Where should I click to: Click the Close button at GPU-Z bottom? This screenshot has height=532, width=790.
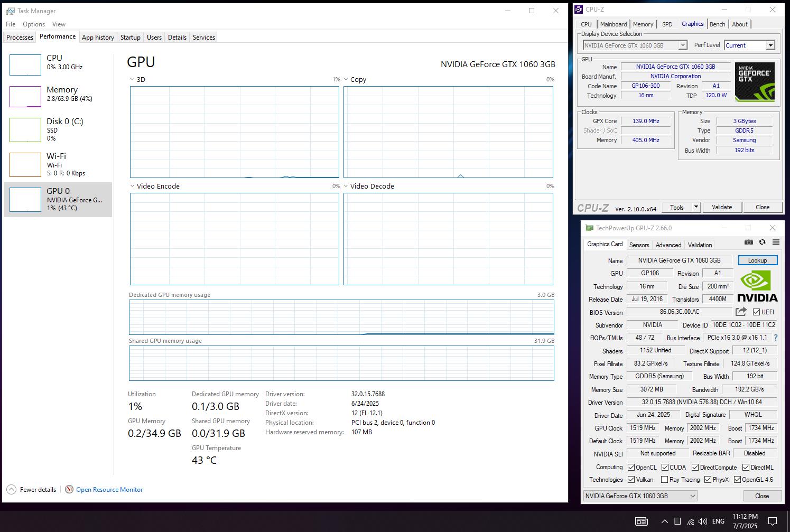[x=762, y=496]
